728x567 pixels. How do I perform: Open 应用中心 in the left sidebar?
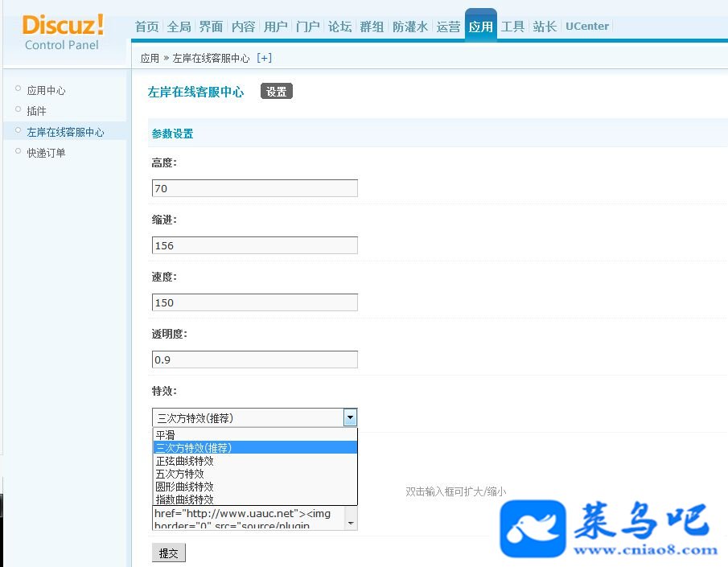click(x=46, y=90)
